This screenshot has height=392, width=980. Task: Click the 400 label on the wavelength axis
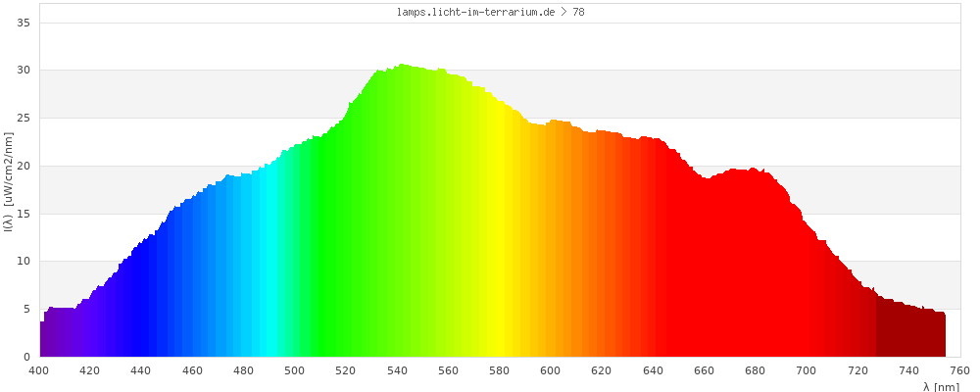tap(39, 370)
